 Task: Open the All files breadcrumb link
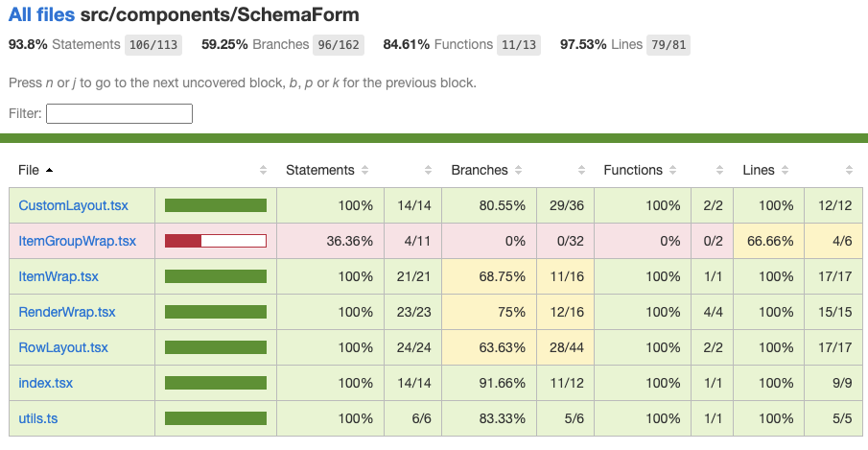pyautogui.click(x=41, y=14)
